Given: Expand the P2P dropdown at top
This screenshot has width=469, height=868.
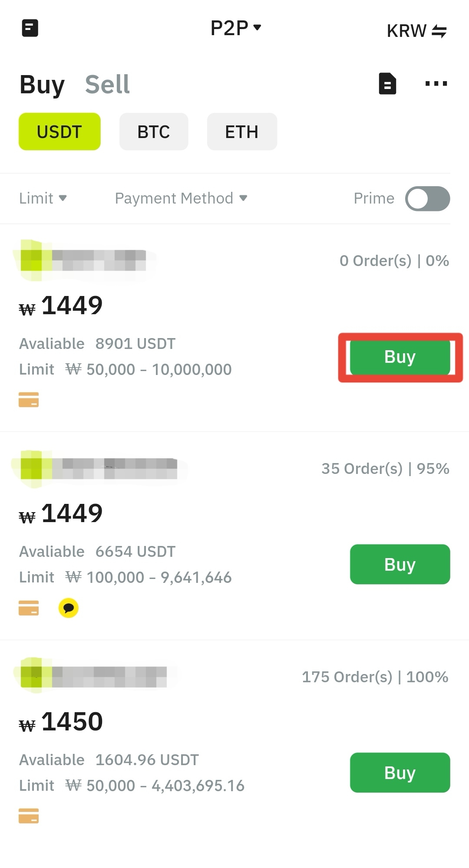Looking at the screenshot, I should pos(235,28).
